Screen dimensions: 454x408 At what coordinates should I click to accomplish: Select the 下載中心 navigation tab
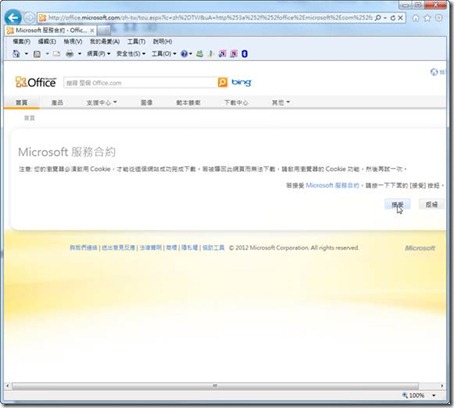tap(236, 103)
